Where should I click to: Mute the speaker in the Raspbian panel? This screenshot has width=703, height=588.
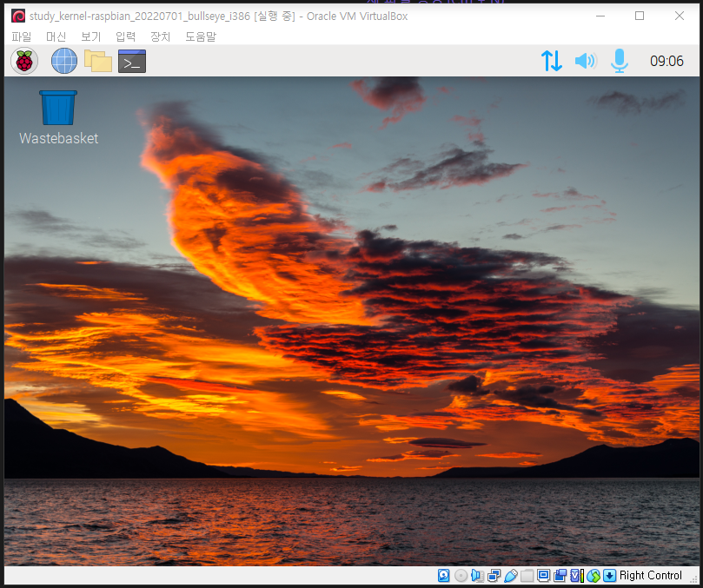point(585,61)
